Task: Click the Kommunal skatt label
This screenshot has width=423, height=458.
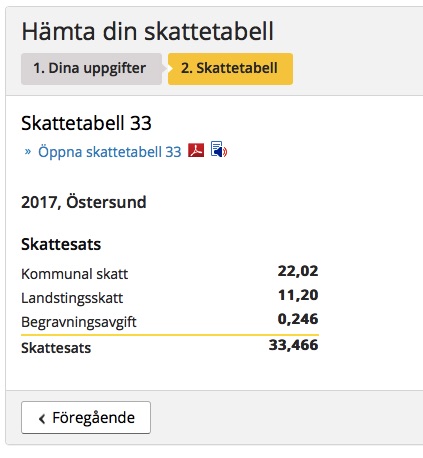Action: 74,274
